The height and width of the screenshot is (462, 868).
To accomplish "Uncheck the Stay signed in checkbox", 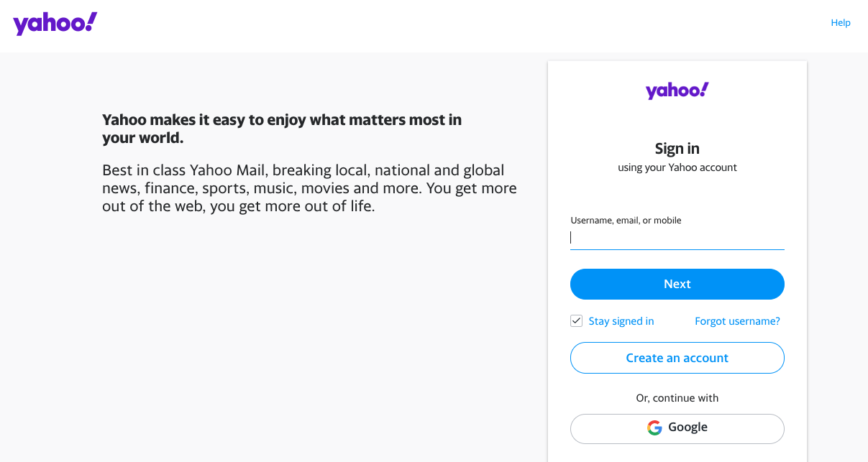I will pos(576,320).
